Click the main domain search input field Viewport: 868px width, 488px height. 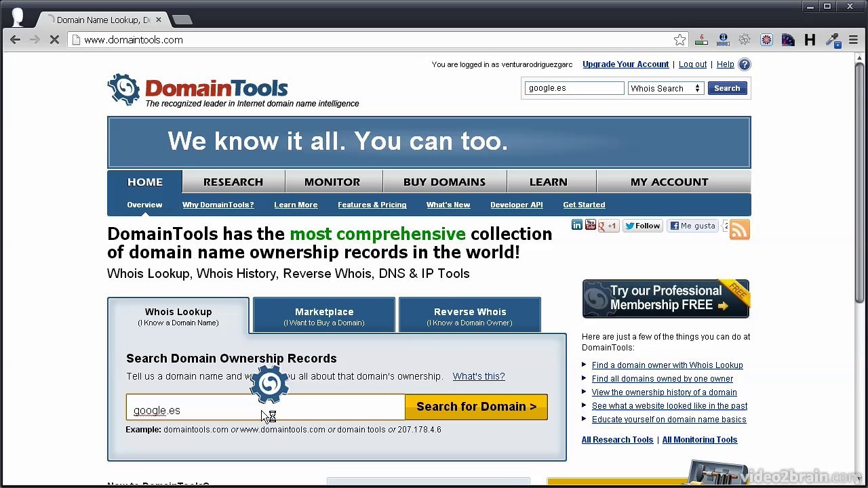tap(265, 407)
